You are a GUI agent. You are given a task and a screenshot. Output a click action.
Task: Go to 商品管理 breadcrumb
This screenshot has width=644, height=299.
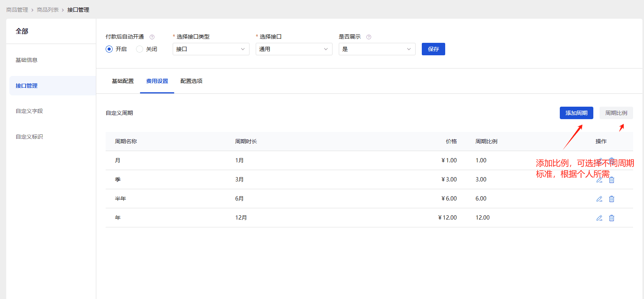tap(17, 10)
